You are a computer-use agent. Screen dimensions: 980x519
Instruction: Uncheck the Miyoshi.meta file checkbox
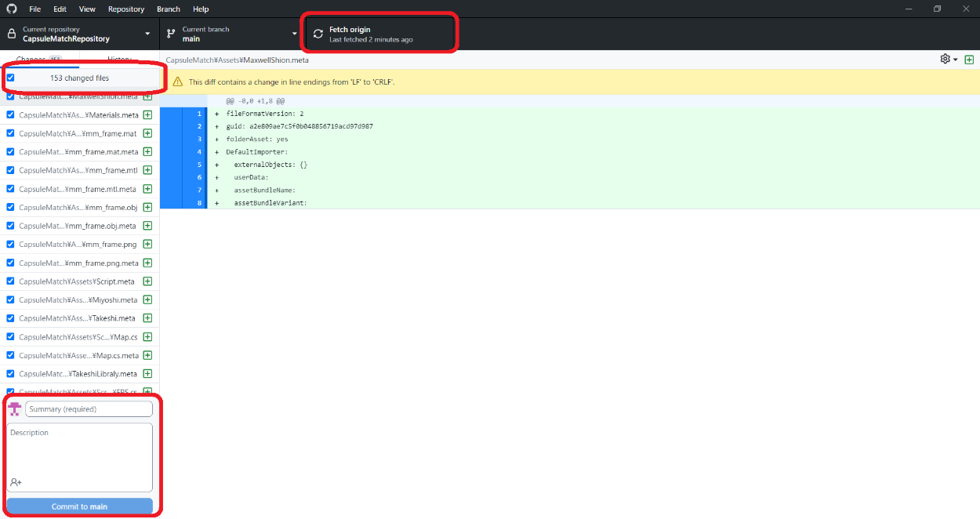[11, 299]
